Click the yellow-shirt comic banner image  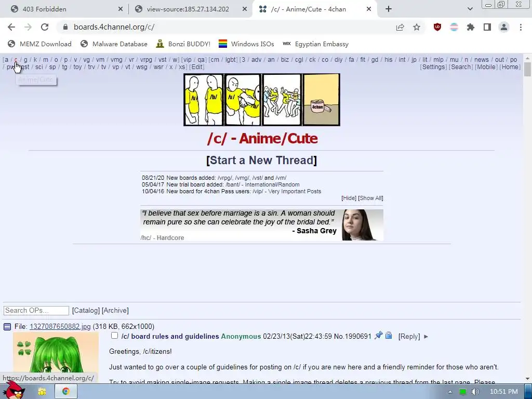coord(262,100)
